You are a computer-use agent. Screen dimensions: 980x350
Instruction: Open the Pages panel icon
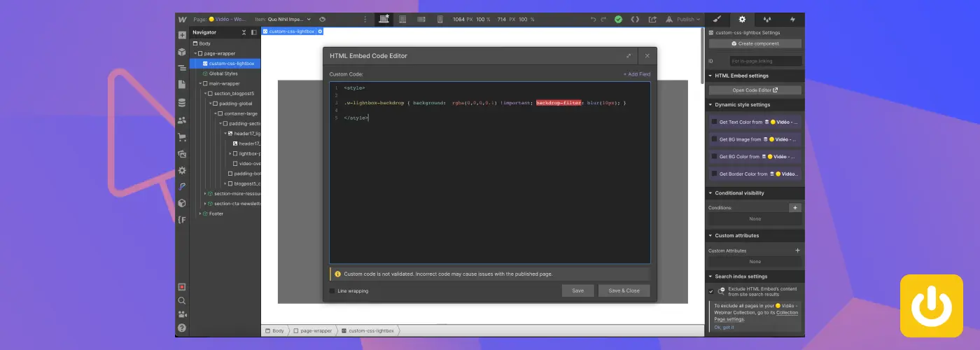coord(182,85)
